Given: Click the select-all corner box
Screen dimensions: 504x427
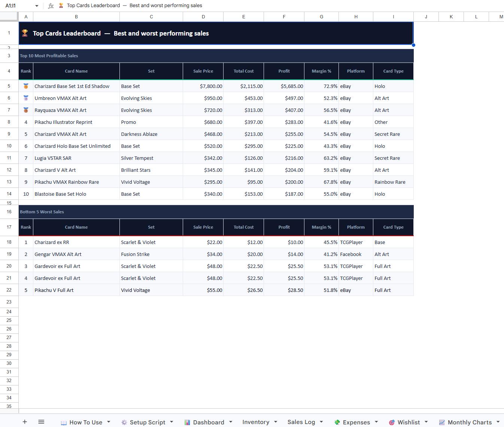Looking at the screenshot, I should click(9, 16).
